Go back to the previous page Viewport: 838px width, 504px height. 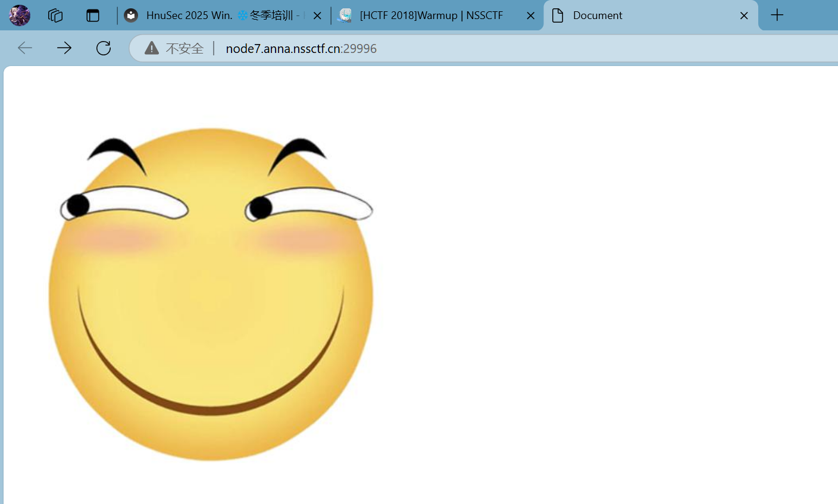coord(25,48)
